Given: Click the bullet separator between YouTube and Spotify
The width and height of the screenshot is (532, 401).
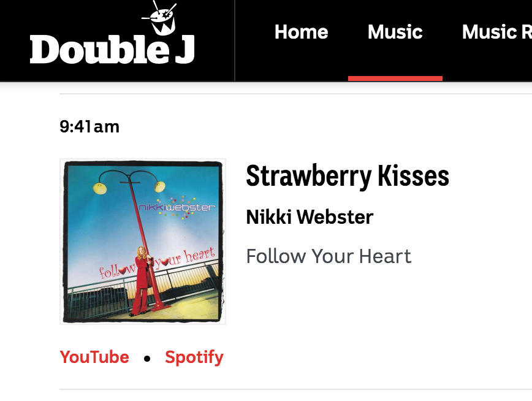Looking at the screenshot, I should tap(147, 359).
